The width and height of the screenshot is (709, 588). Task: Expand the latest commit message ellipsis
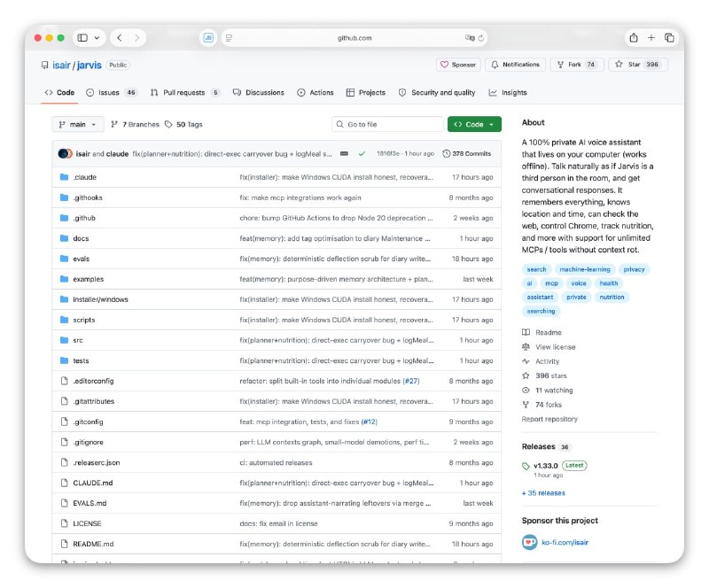coord(344,154)
